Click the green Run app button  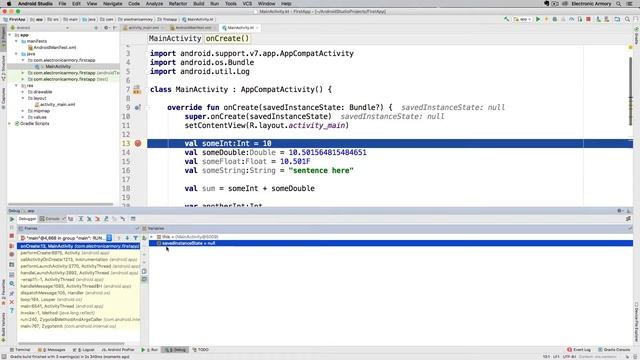coord(538,19)
